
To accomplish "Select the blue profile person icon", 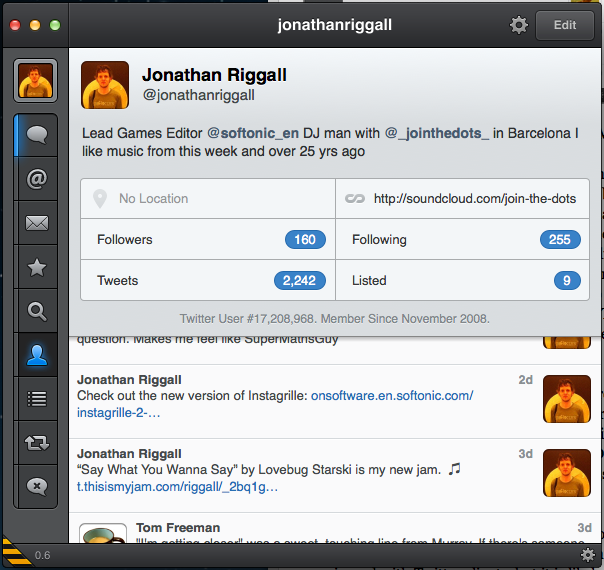I will click(36, 355).
